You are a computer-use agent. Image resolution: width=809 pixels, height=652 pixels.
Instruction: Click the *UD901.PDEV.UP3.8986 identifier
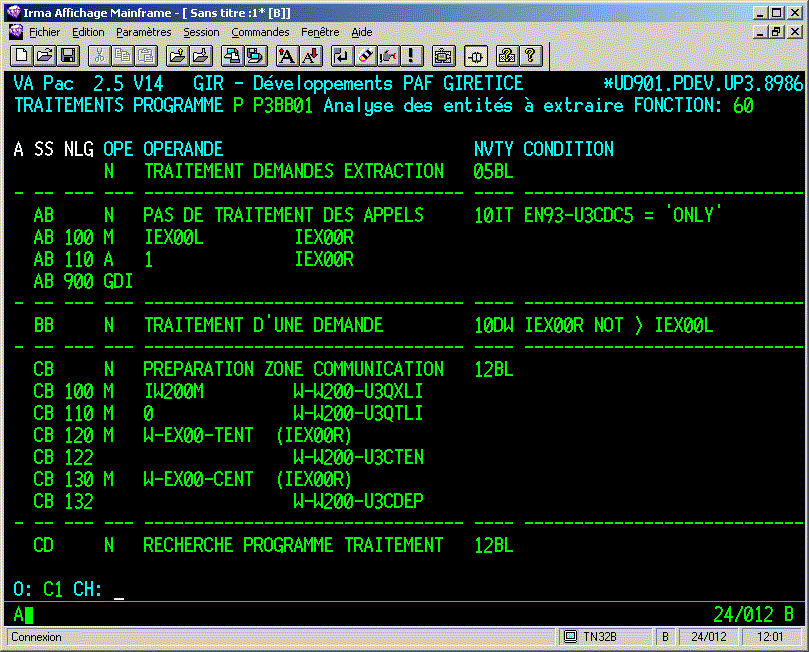[703, 83]
